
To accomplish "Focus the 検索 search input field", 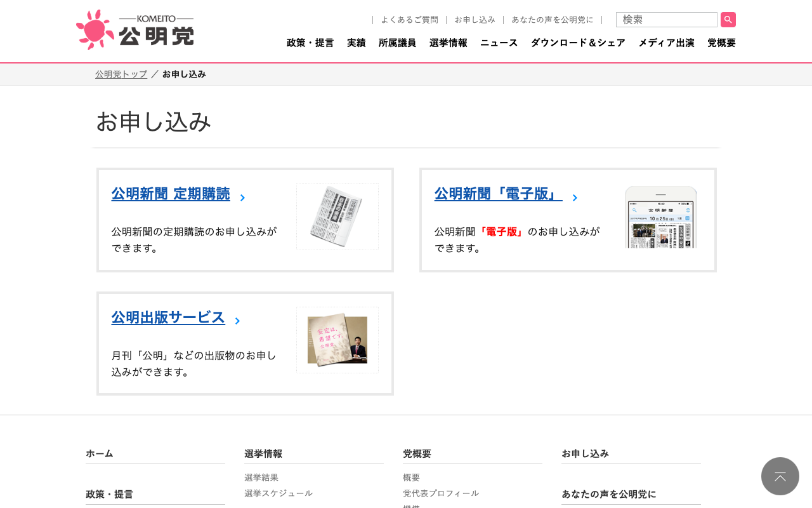I will click(x=667, y=20).
